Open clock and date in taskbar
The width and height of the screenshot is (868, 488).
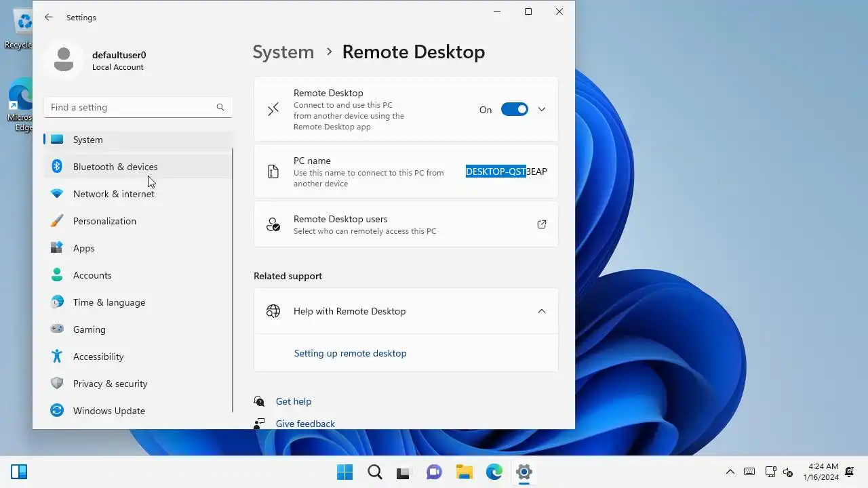click(823, 472)
